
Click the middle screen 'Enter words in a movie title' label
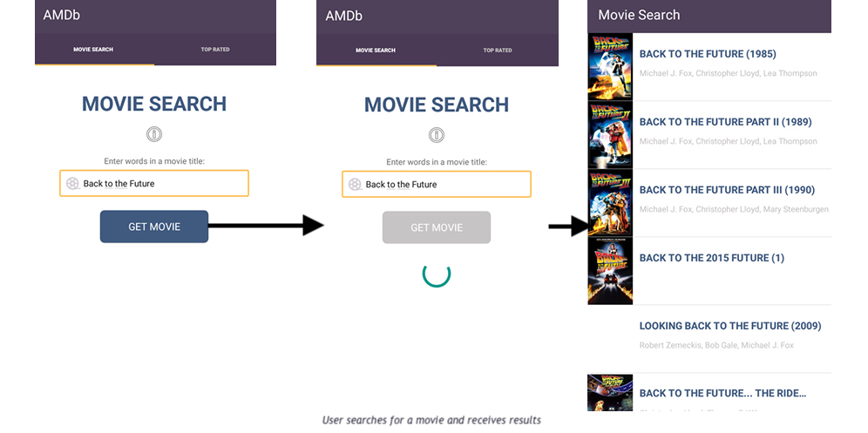(x=437, y=163)
